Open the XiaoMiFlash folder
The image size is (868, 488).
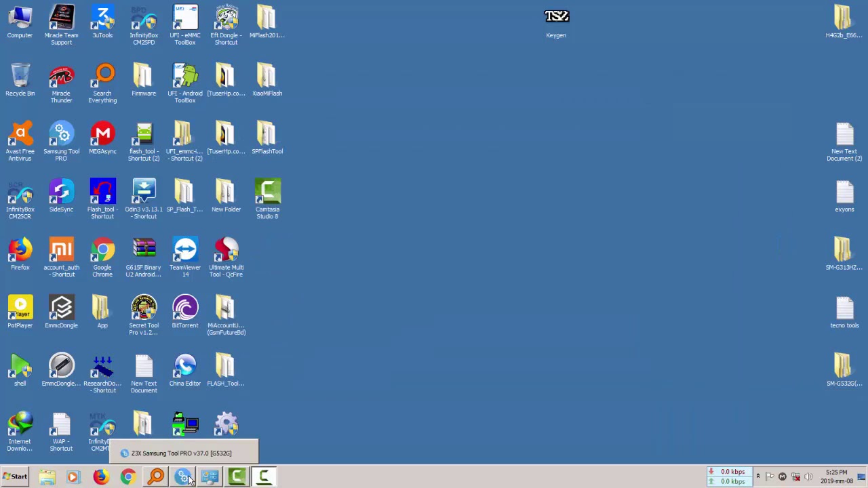[267, 80]
